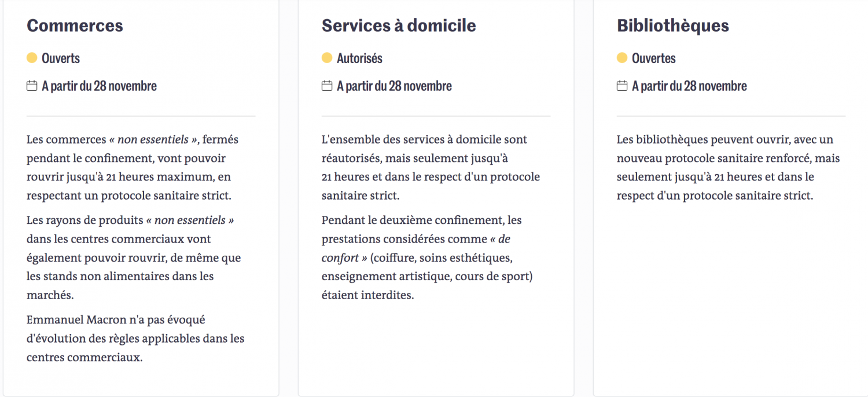Click the first Commerces paragraph about non essentiels
Image resolution: width=868 pixels, height=397 pixels.
pyautogui.click(x=133, y=167)
